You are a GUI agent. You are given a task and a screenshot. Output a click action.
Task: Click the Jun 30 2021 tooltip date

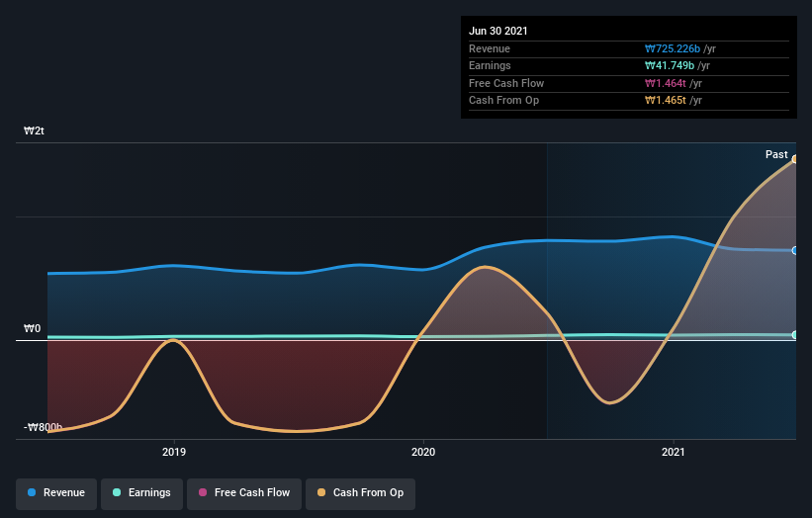[x=498, y=31]
